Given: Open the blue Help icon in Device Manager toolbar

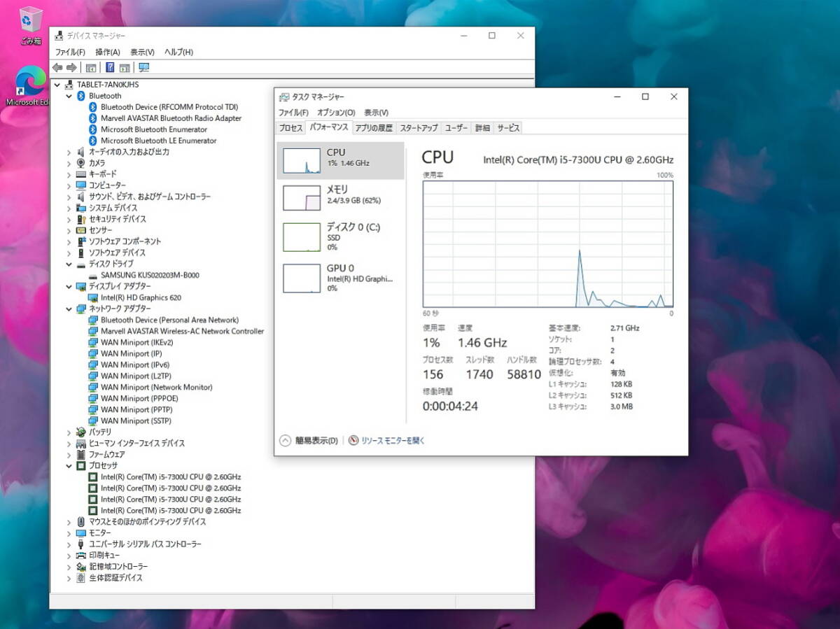Looking at the screenshot, I should [110, 68].
